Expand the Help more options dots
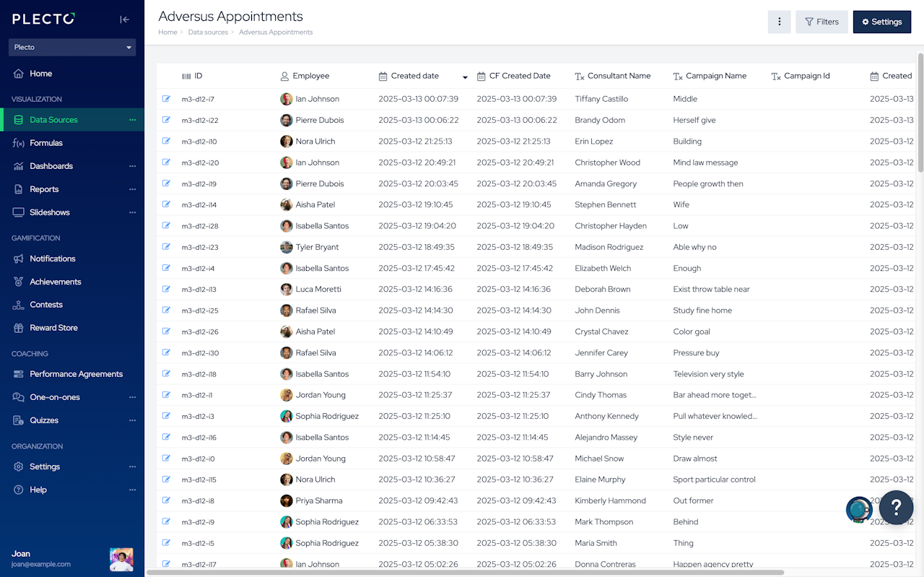The height and width of the screenshot is (577, 924). pyautogui.click(x=132, y=490)
